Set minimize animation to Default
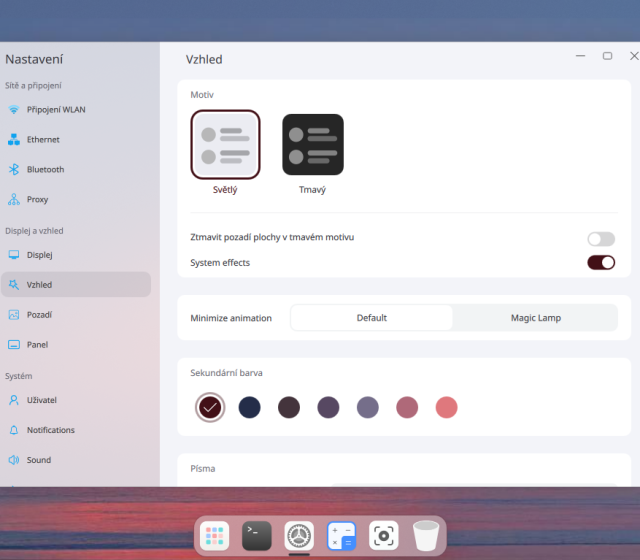Screen dimensions: 640x560 point(372,318)
